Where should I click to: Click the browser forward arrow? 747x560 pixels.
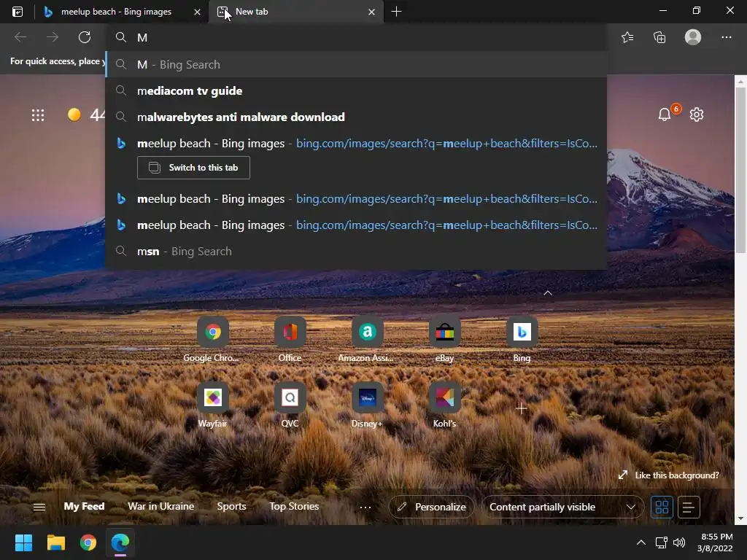coord(53,37)
